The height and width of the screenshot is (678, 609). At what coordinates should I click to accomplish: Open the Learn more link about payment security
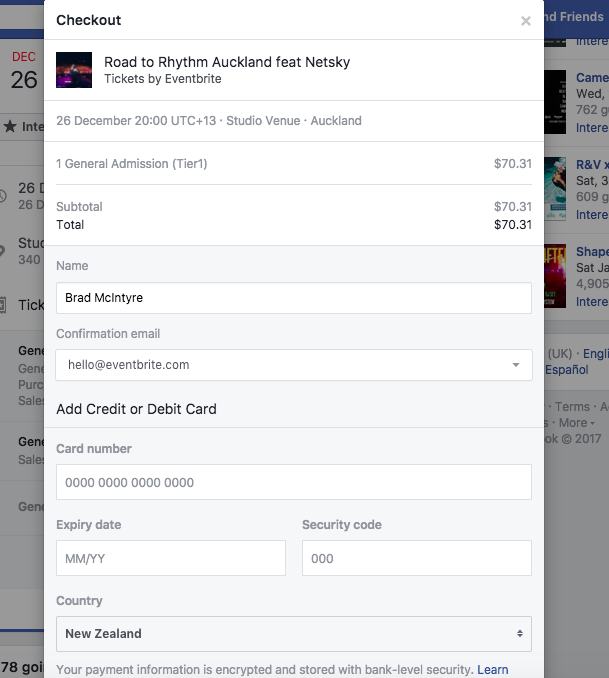tap(493, 669)
